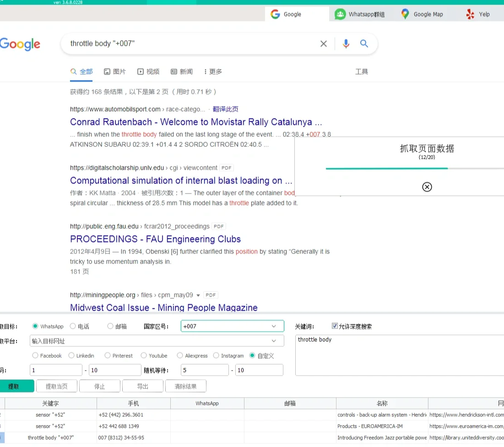This screenshot has height=447, width=504.
Task: Click the 清除结果 button
Action: pos(185,386)
